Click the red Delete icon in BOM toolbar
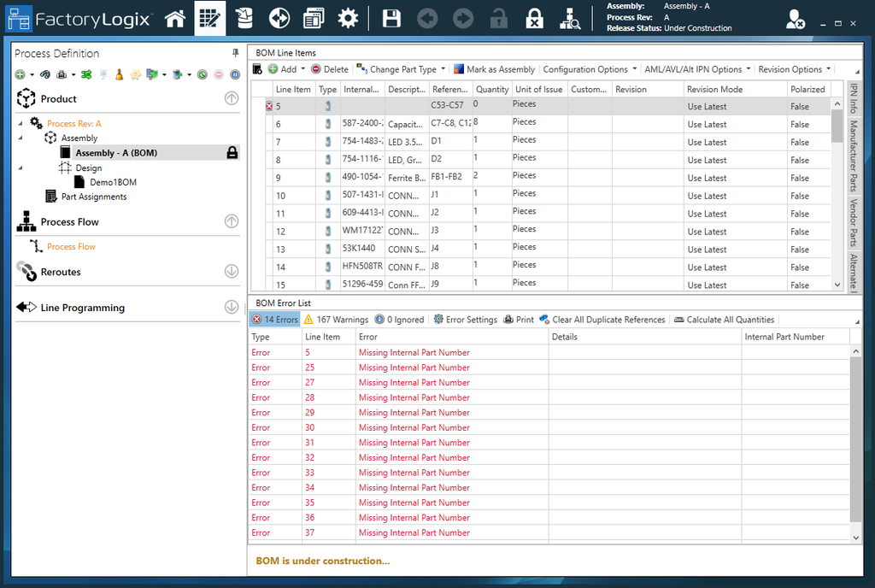Viewport: 875px width, 588px height. coord(316,69)
